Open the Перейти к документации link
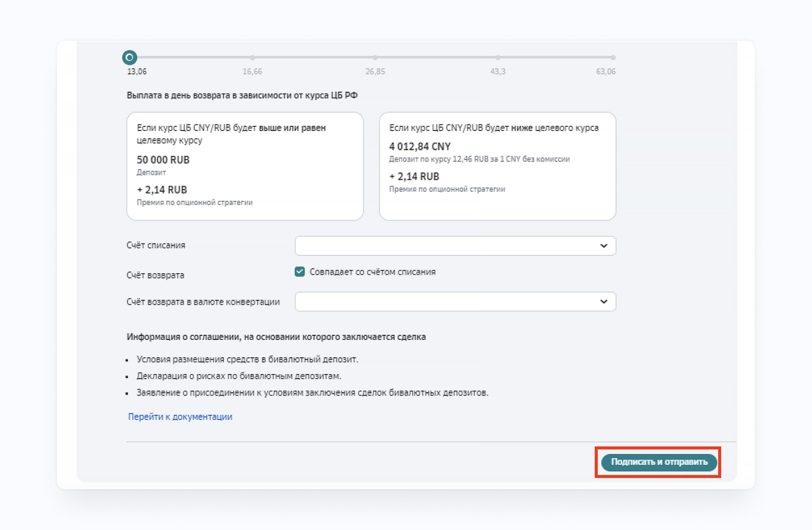812x530 pixels. 180,416
